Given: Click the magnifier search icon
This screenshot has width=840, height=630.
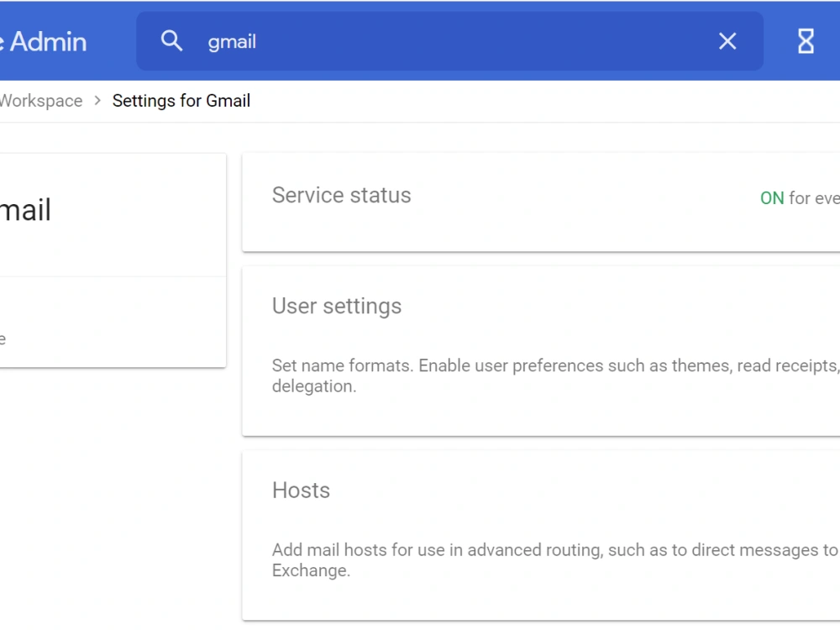Looking at the screenshot, I should tap(171, 40).
